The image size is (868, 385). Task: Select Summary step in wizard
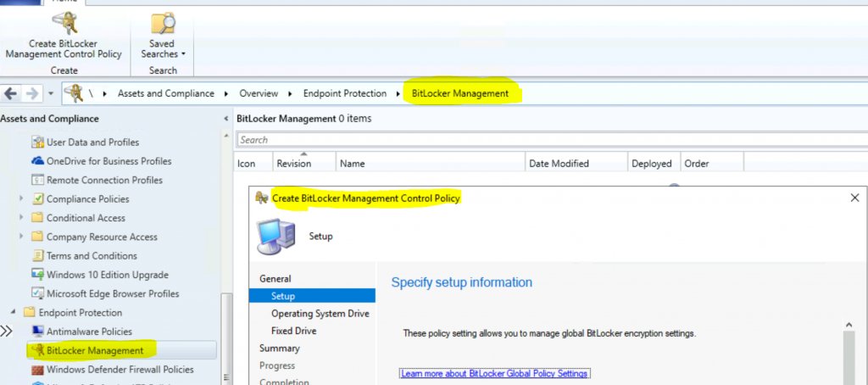280,348
